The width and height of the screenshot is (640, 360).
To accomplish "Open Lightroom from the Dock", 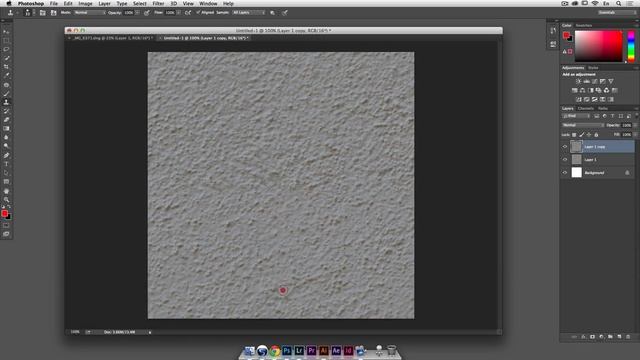I will tap(299, 351).
